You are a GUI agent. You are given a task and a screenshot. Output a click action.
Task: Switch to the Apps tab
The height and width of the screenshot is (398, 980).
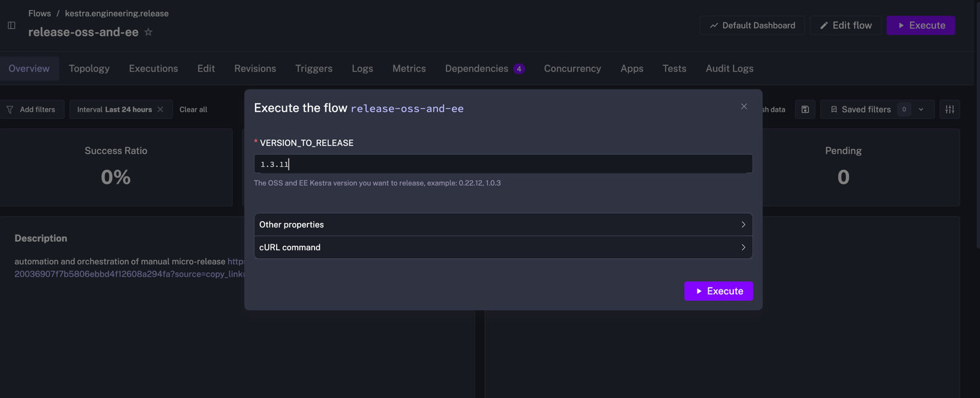[631, 68]
